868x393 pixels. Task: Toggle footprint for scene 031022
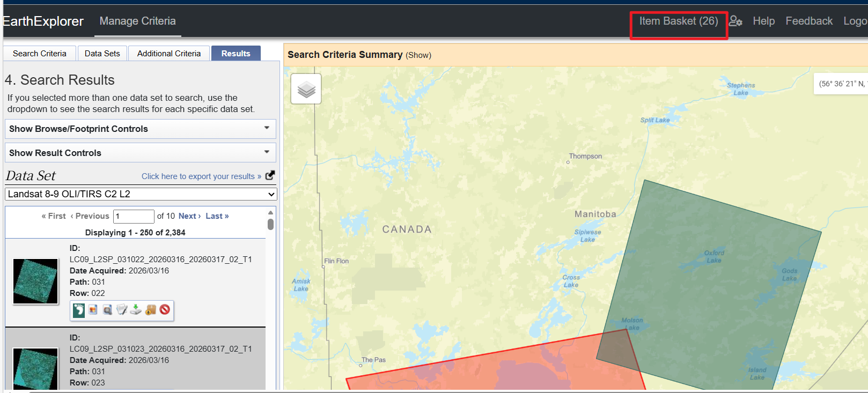pyautogui.click(x=79, y=310)
